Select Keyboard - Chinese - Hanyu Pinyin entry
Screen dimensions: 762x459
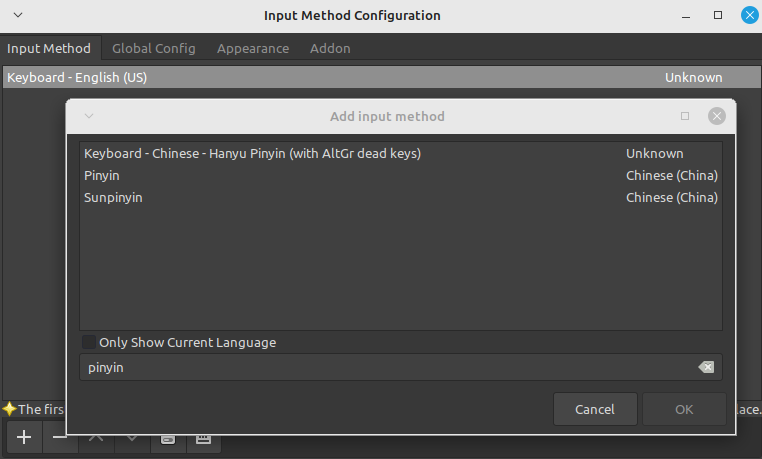[252, 153]
